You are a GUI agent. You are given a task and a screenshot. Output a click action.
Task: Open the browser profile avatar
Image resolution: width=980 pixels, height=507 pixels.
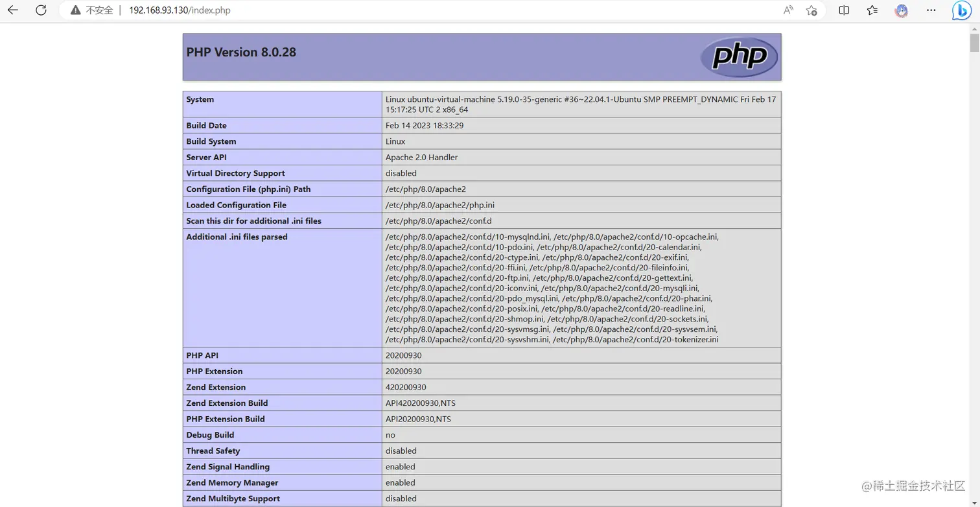902,10
